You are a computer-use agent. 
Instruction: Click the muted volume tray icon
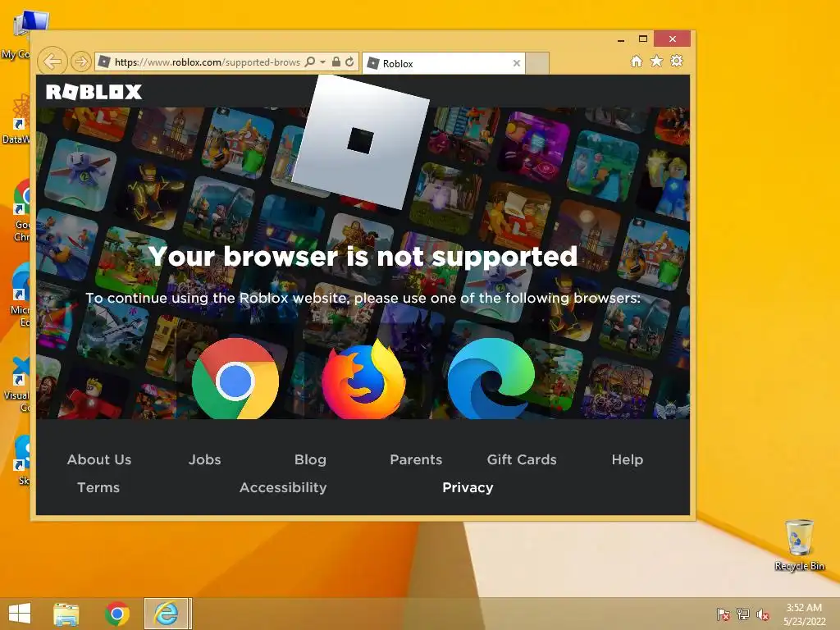[x=763, y=614]
